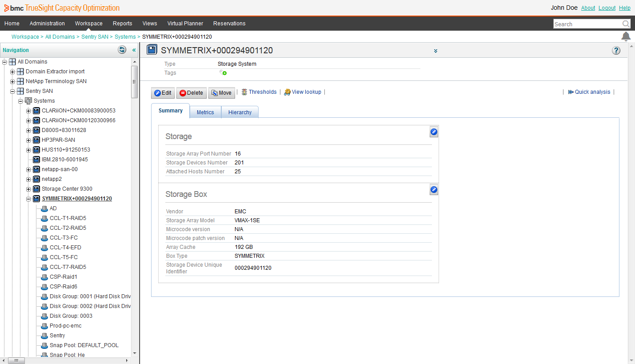Screen dimensions: 635x364
Task: Click the Delete button
Action: click(x=192, y=93)
